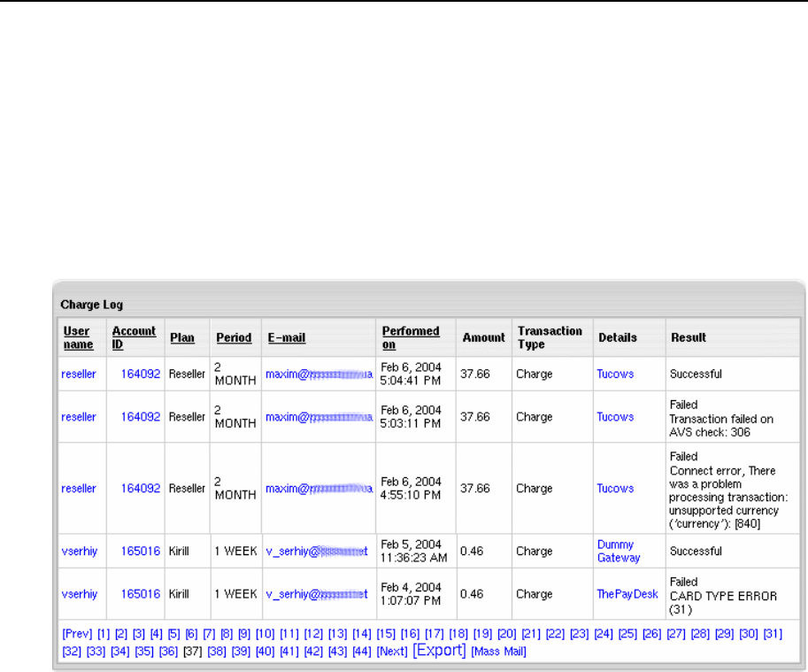This screenshot has height=672, width=808.
Task: Select 'unsupported currency' error text
Action: [x=724, y=511]
